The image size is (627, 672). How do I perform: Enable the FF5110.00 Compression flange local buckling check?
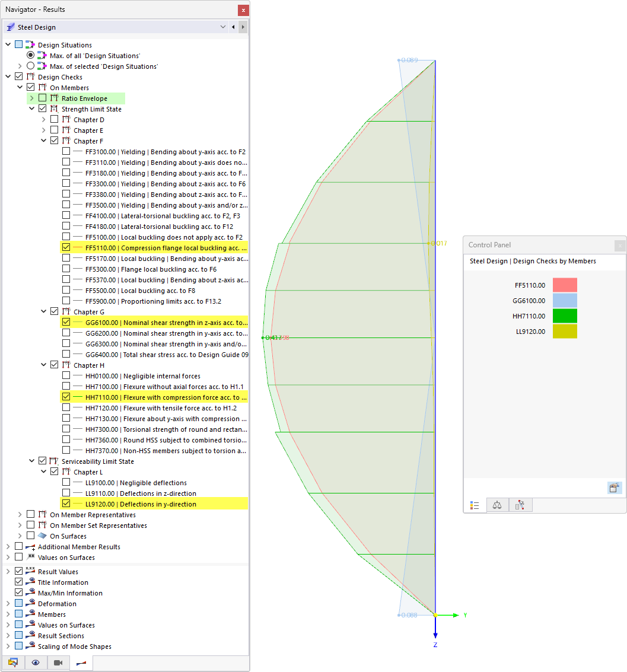tap(65, 248)
